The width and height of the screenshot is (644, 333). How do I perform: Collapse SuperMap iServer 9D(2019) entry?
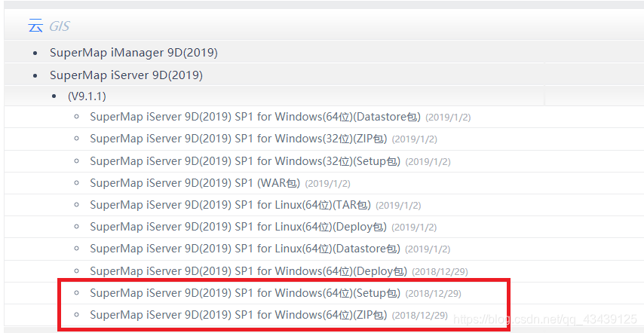(126, 75)
